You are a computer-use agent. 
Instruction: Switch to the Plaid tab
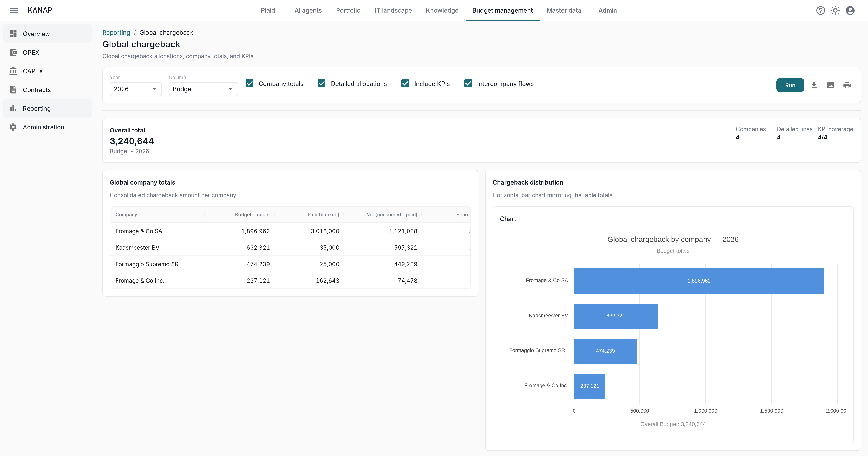(268, 10)
